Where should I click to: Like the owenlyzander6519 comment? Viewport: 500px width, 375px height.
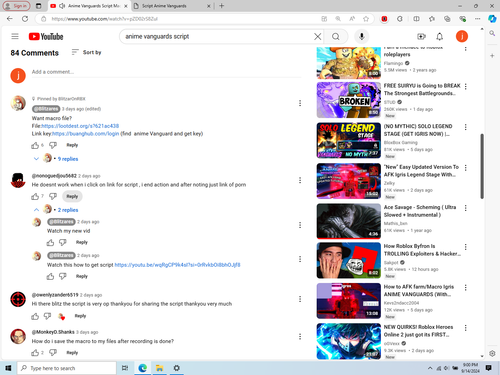point(35,316)
